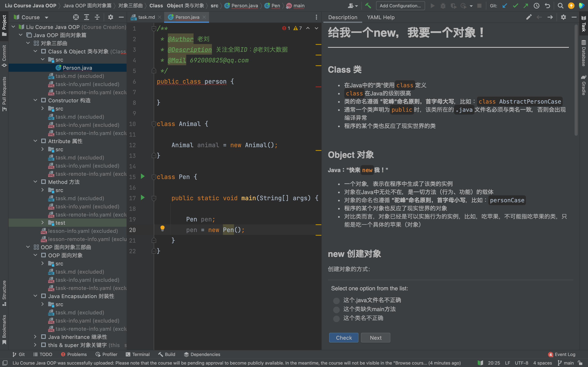Collapse the Constructor 构造 lesson node
The image size is (588, 367).
[x=35, y=100]
